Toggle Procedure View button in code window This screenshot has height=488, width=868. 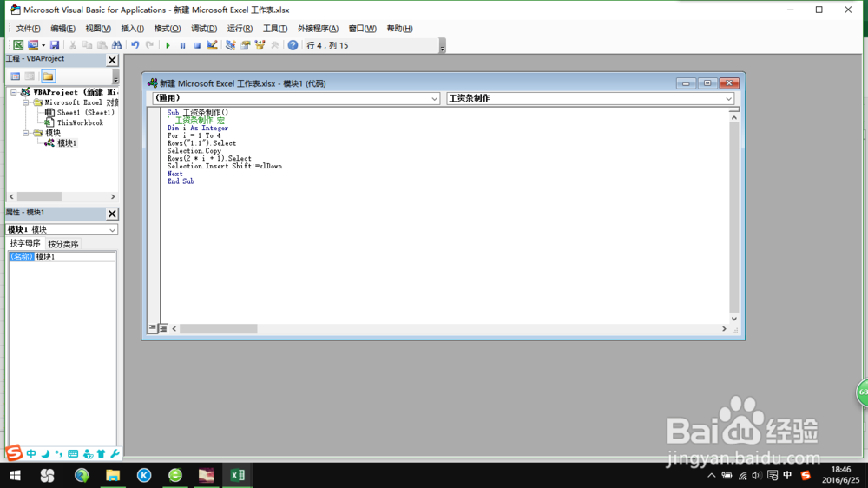pos(152,328)
